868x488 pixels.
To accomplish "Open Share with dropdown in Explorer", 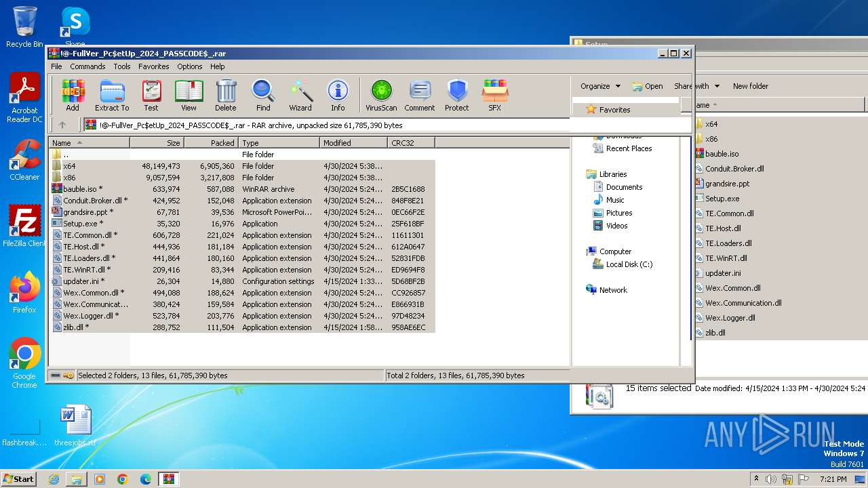I will [696, 86].
